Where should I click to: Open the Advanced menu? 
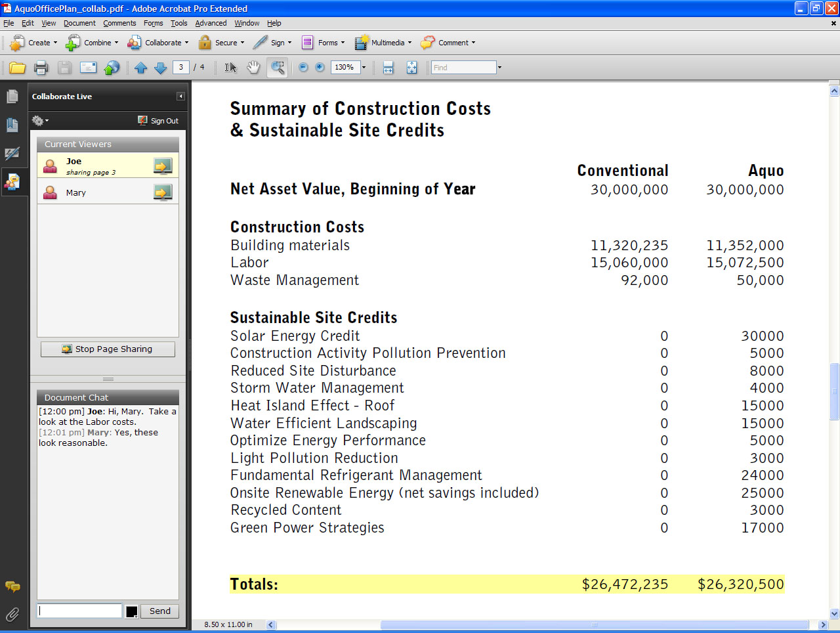pos(211,23)
